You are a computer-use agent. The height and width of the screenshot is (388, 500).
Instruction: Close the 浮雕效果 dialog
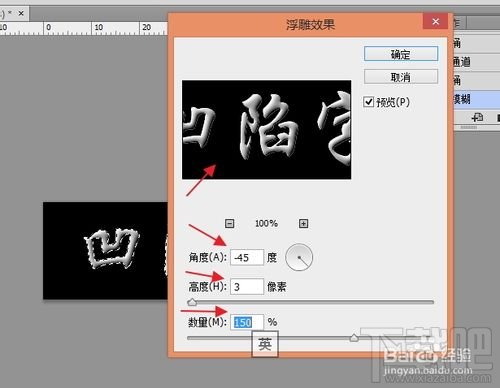click(435, 21)
